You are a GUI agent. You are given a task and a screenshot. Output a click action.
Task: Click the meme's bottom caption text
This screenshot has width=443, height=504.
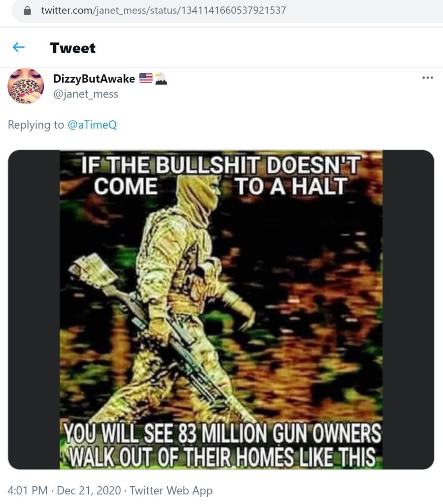[x=222, y=445]
